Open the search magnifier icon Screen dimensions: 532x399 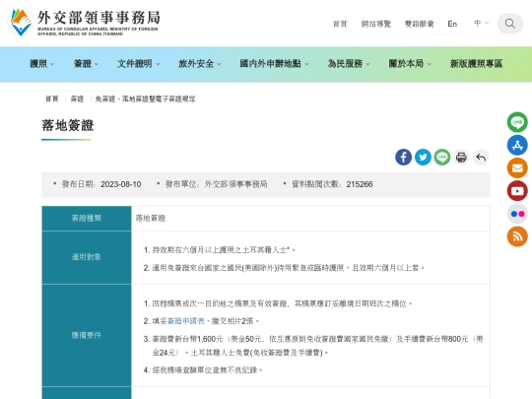coord(510,24)
